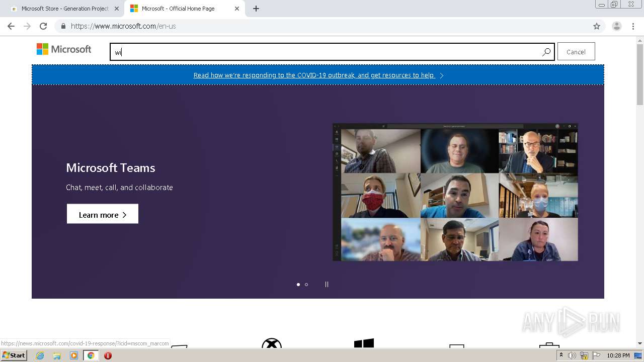The image size is (644, 362).
Task: Click the Microsoft Teams heading
Action: [111, 168]
